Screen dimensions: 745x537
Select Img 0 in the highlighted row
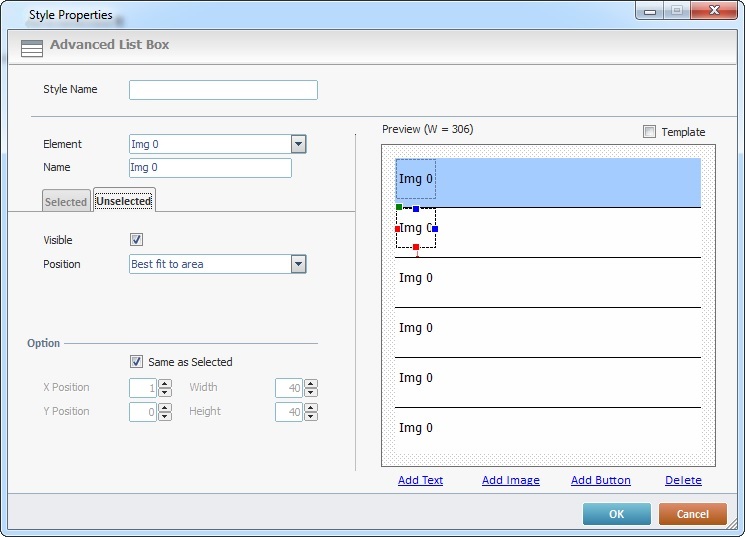(x=415, y=179)
